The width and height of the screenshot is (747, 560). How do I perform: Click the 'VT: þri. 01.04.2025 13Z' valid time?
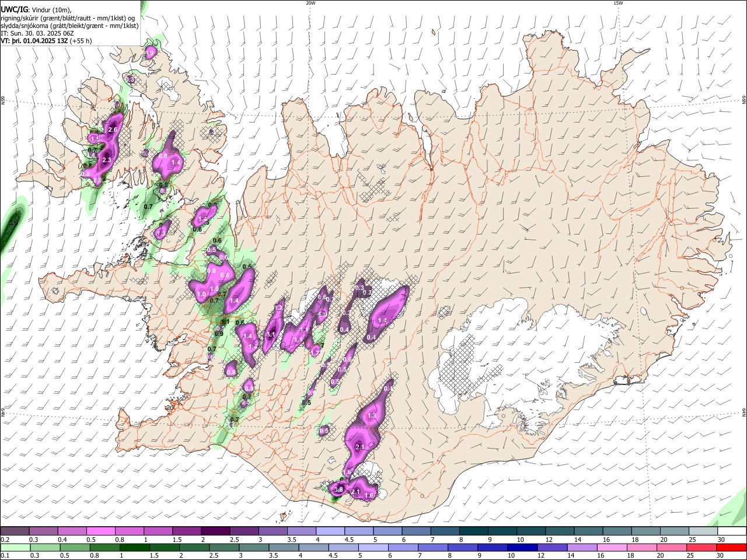[34, 41]
